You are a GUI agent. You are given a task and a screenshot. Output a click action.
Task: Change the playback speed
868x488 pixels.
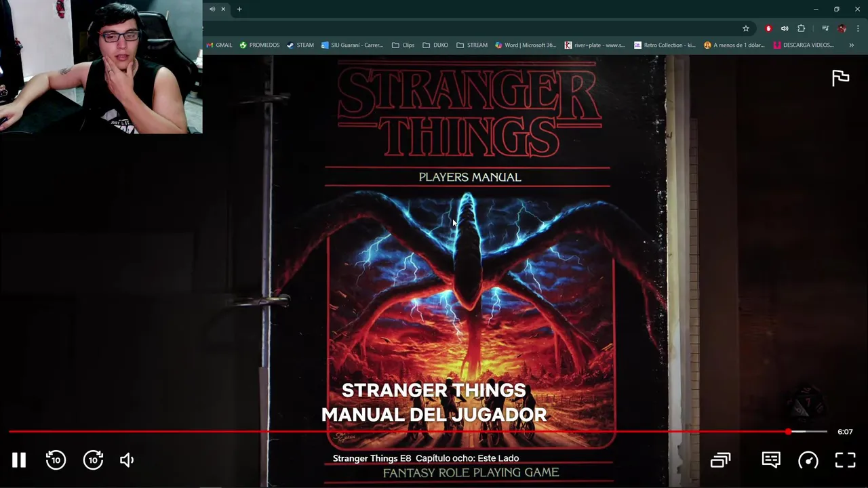808,460
